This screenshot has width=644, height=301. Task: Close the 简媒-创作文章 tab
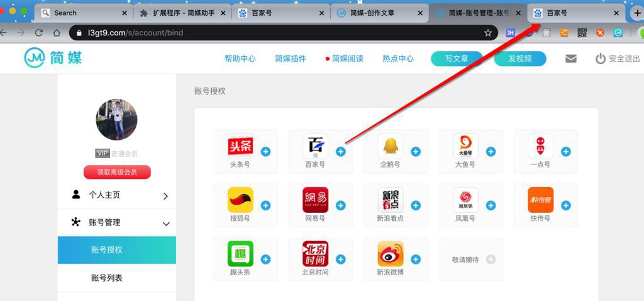click(x=419, y=13)
